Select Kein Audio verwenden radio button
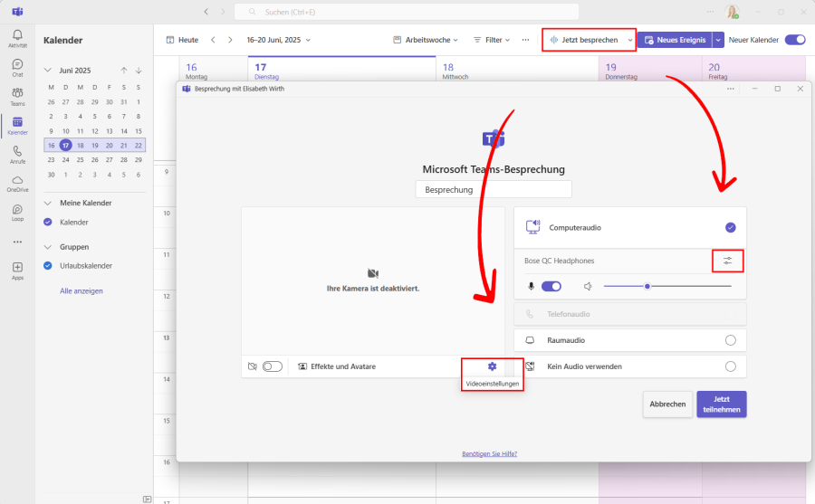 [x=730, y=366]
